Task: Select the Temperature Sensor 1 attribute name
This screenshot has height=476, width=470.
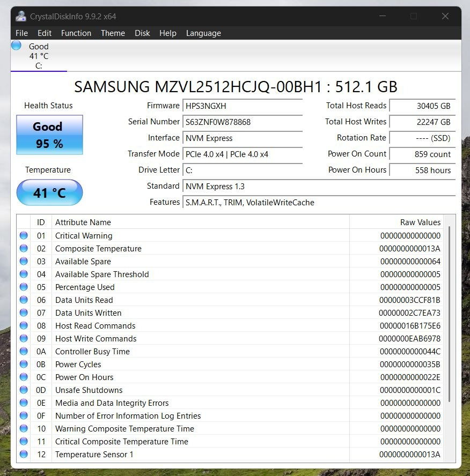Action: (94, 455)
